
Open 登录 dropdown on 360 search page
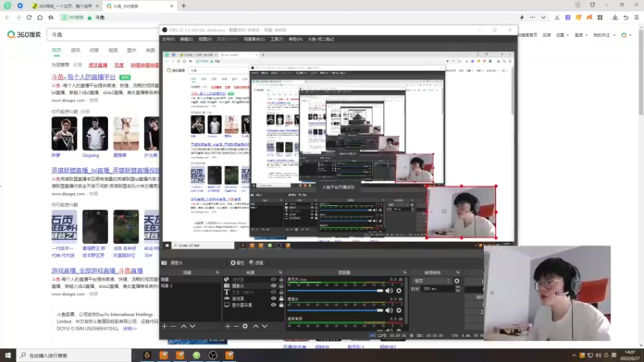coord(580,35)
